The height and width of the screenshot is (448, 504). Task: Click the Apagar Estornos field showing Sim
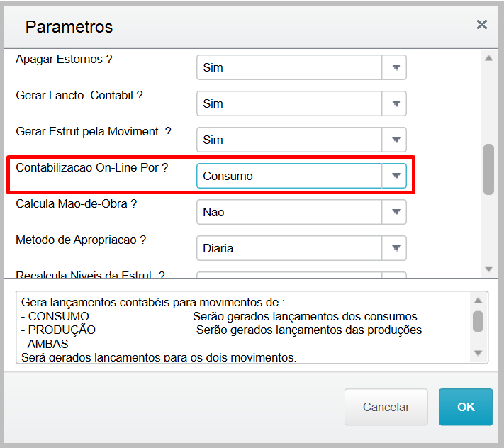tap(289, 68)
